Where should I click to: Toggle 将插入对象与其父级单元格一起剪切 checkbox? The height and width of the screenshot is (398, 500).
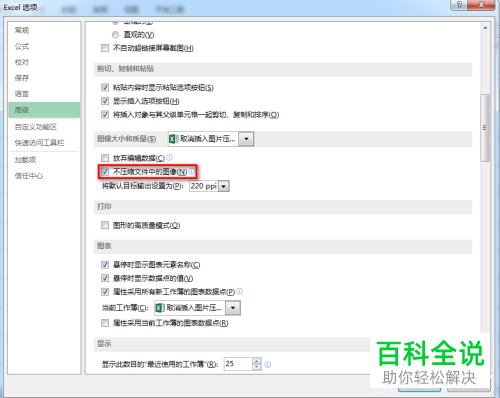point(105,115)
